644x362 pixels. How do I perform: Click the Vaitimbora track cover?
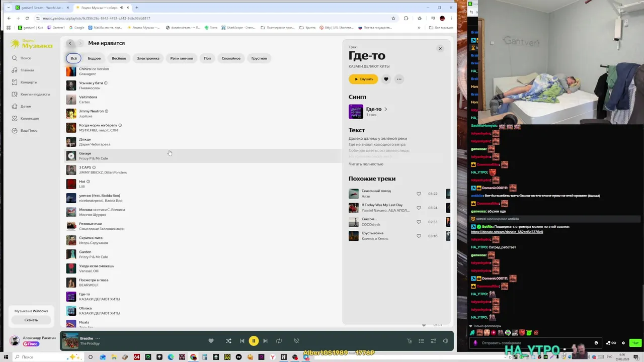pyautogui.click(x=71, y=100)
